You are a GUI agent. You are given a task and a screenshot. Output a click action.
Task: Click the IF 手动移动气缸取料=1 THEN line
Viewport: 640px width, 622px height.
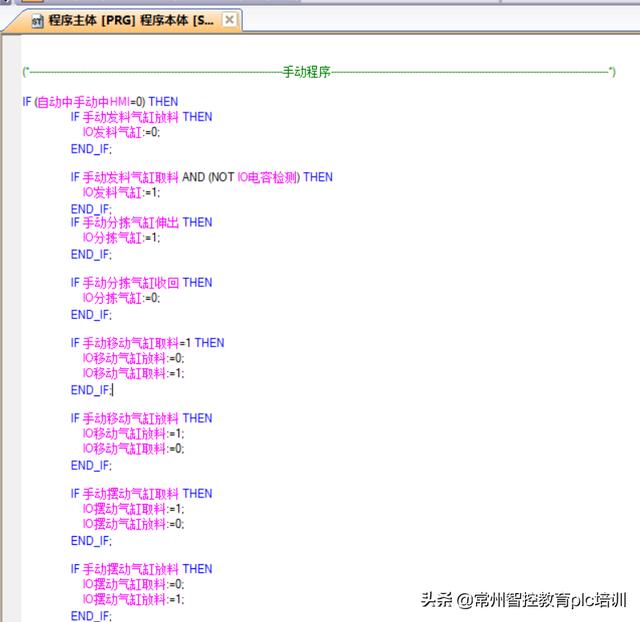click(147, 343)
